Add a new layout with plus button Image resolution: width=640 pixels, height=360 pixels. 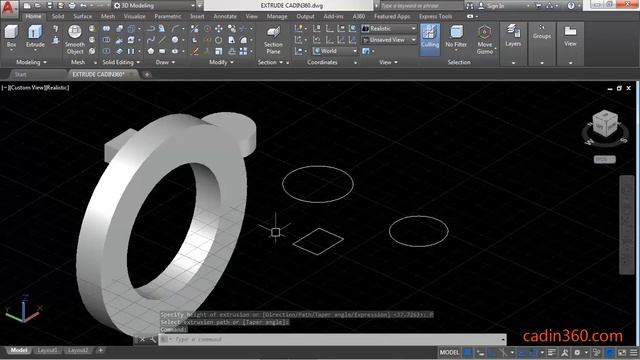(x=100, y=351)
